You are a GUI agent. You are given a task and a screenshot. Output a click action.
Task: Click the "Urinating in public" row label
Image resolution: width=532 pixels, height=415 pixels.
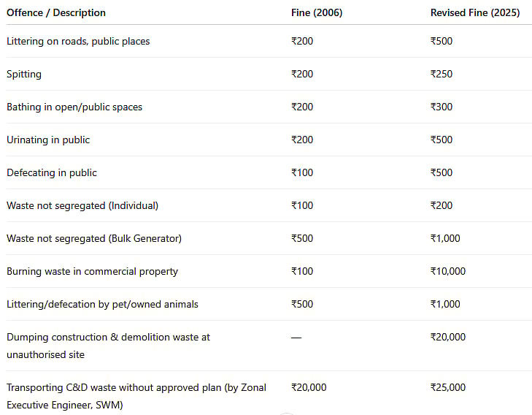pyautogui.click(x=48, y=140)
